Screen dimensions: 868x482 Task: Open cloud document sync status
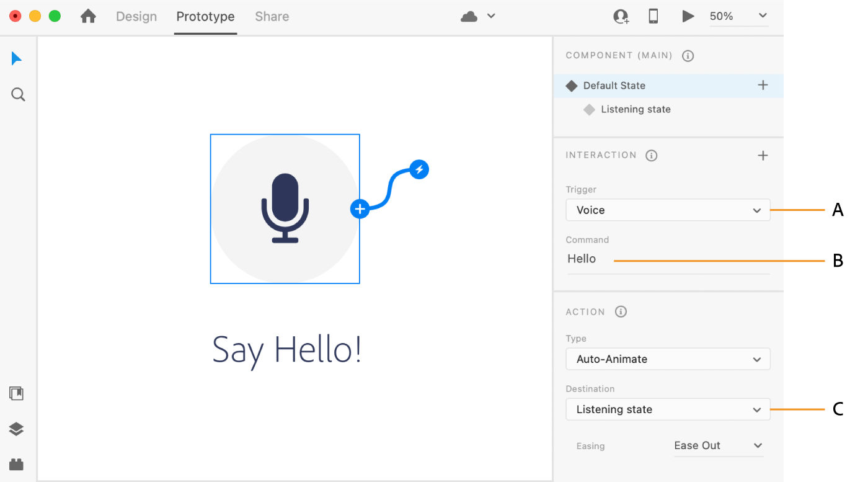(x=470, y=16)
